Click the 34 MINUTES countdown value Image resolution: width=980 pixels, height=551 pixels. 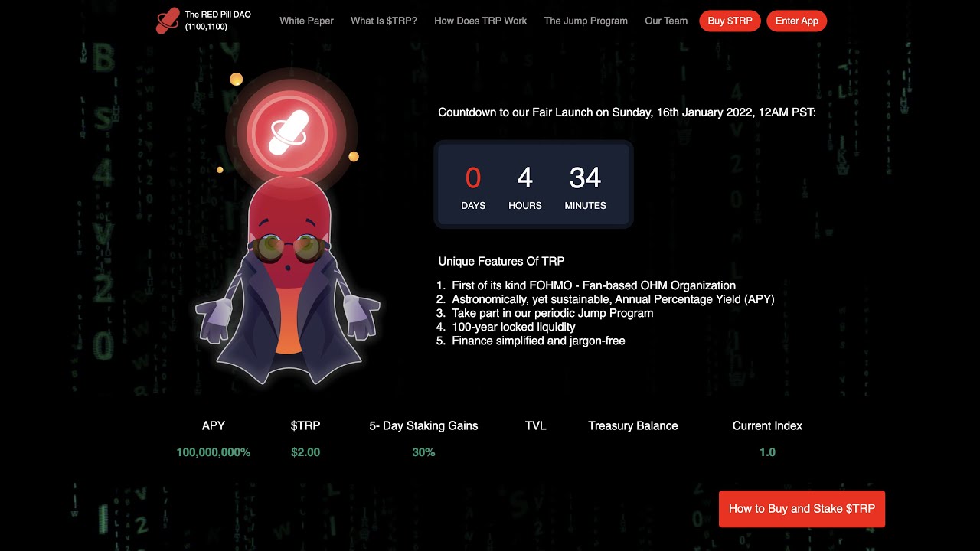[x=585, y=187]
